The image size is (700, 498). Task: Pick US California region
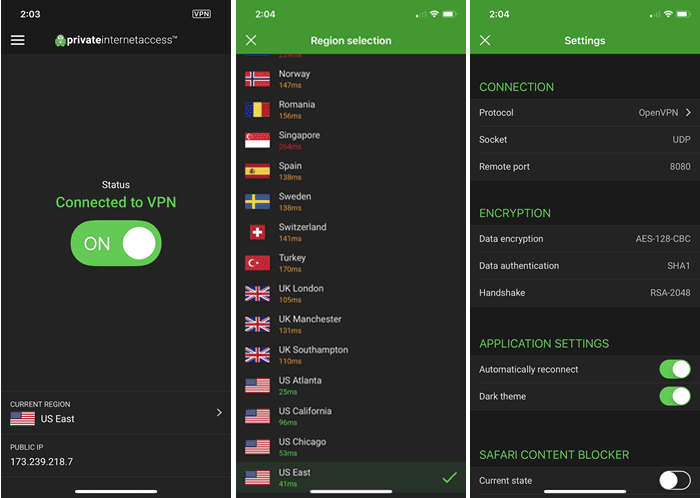click(x=351, y=416)
